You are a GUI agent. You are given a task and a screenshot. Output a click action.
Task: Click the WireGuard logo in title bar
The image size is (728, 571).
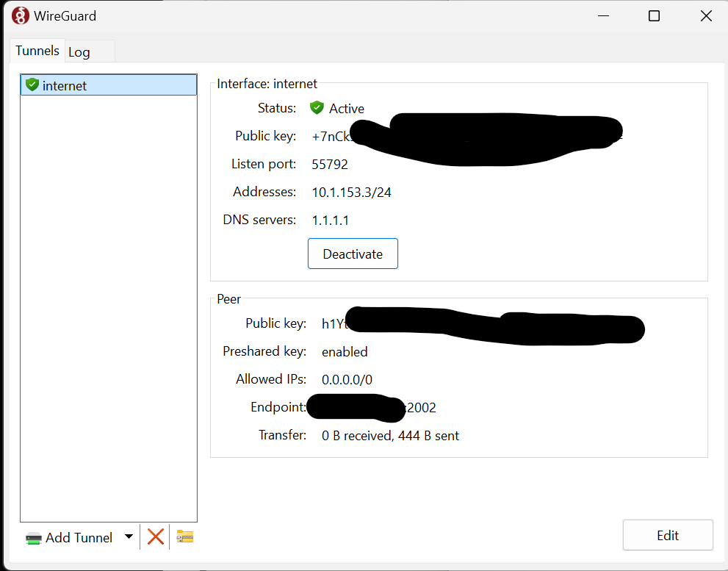20,15
